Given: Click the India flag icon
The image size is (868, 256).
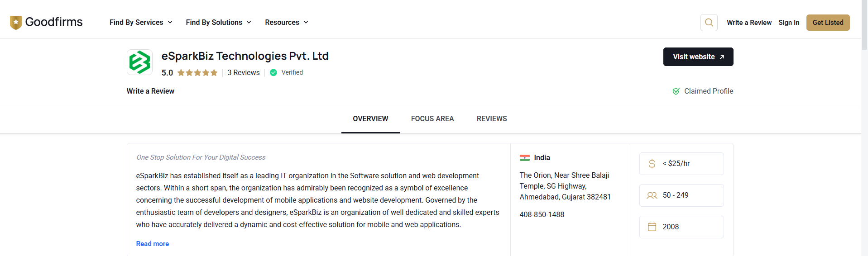Looking at the screenshot, I should (x=525, y=158).
